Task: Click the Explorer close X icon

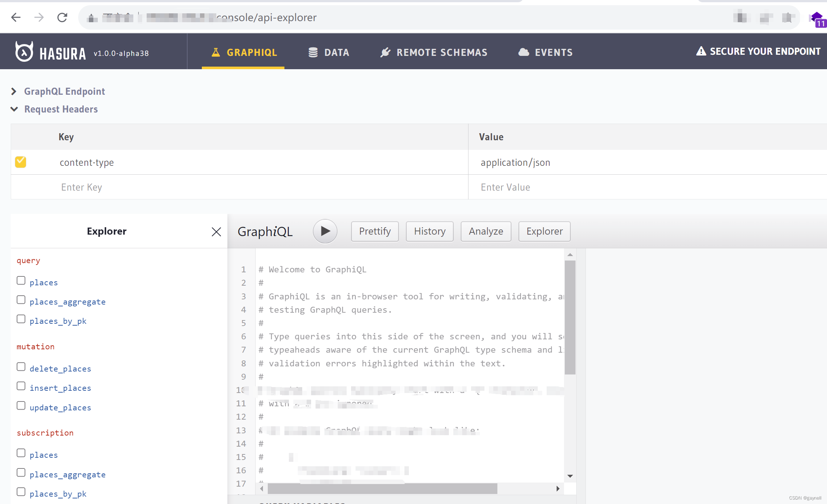Action: 216,231
